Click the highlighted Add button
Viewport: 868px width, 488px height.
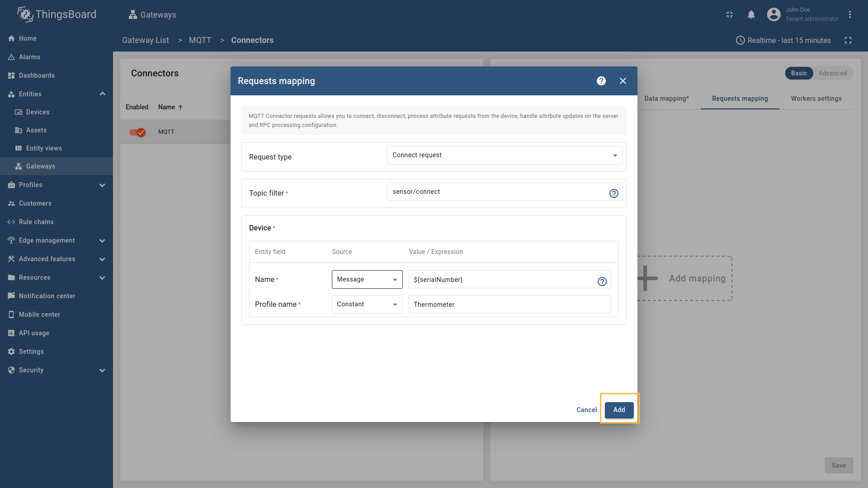coord(619,410)
